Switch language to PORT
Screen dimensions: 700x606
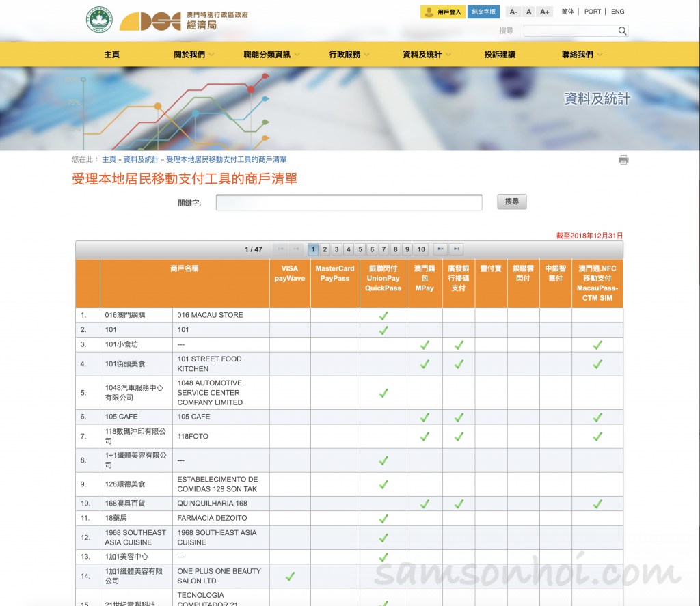[x=593, y=12]
